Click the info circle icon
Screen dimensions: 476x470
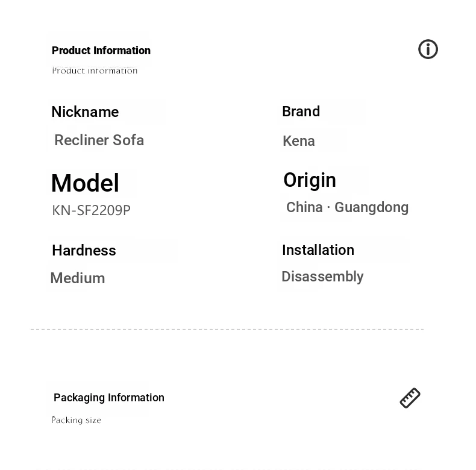[428, 49]
